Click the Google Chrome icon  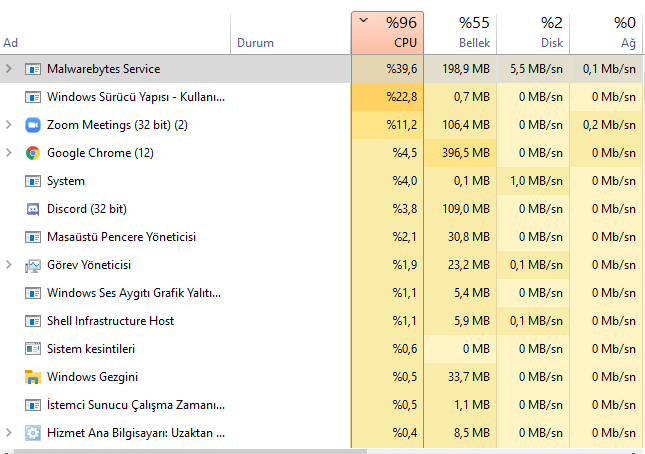point(32,153)
